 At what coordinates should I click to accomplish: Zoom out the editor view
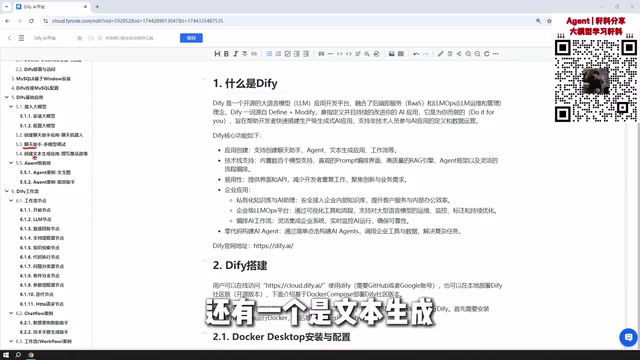[477, 54]
